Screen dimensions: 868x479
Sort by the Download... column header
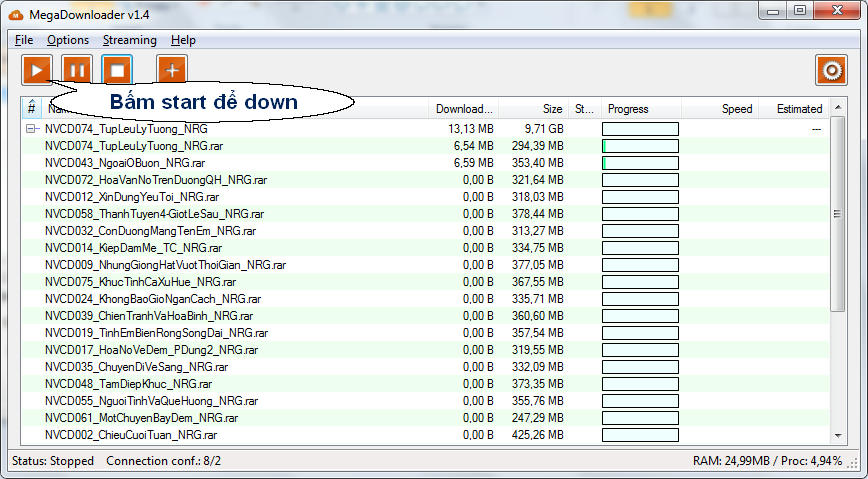click(464, 109)
